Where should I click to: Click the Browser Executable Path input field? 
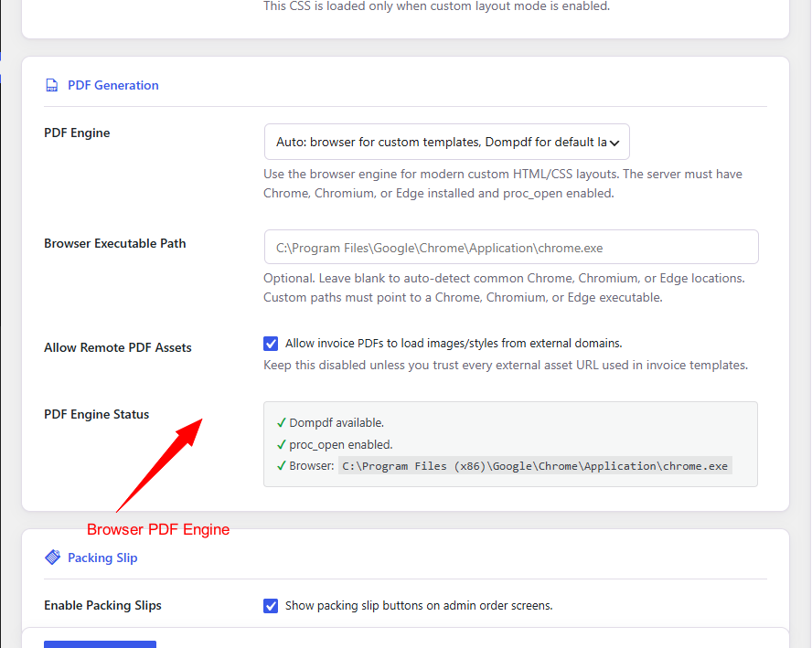511,248
